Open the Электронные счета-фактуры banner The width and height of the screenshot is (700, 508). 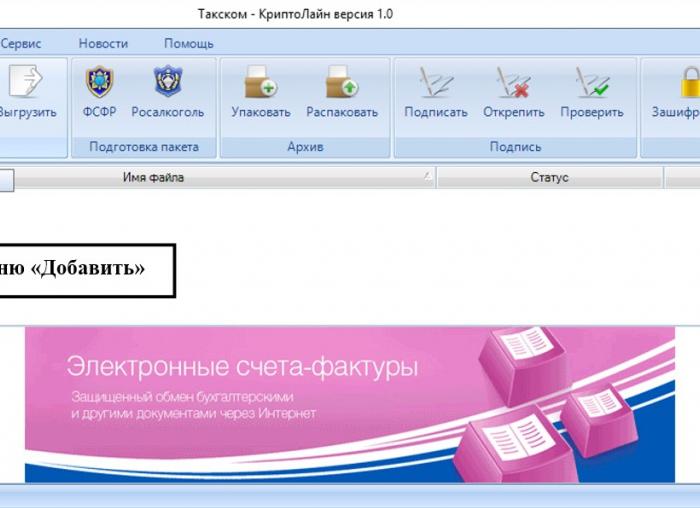pos(350,404)
